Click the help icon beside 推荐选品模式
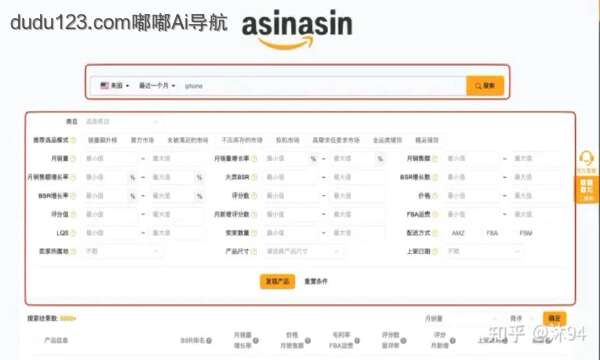Viewport: 600px width, 360px height. click(x=73, y=140)
